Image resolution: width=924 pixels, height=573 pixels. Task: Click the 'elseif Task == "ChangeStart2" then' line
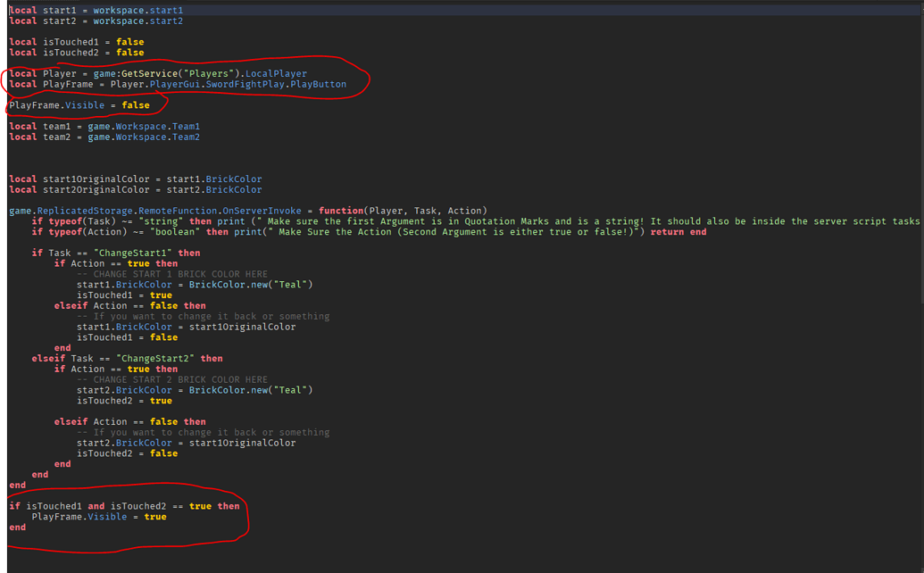(128, 359)
